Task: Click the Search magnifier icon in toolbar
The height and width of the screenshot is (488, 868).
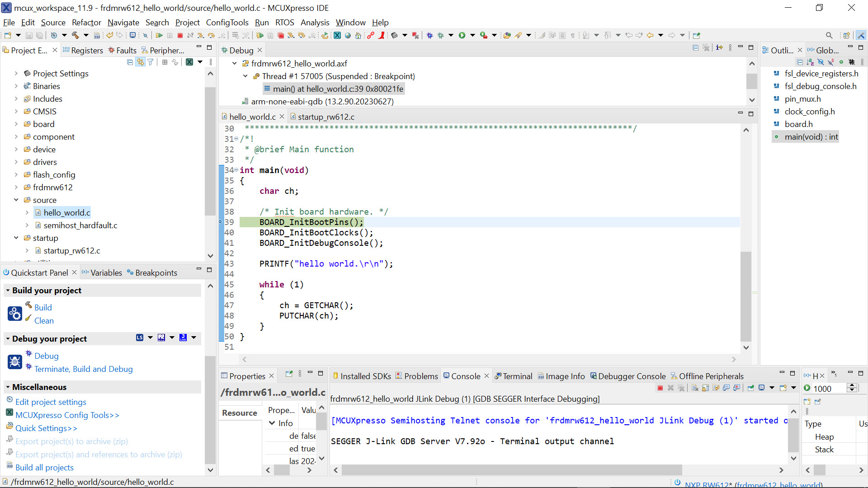Action: click(829, 35)
